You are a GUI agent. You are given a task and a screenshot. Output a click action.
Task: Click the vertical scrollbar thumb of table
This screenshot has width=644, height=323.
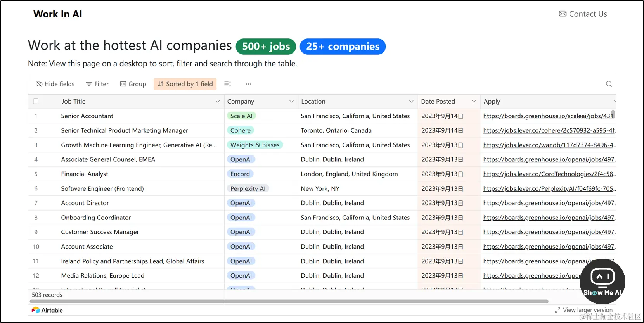coord(613,114)
